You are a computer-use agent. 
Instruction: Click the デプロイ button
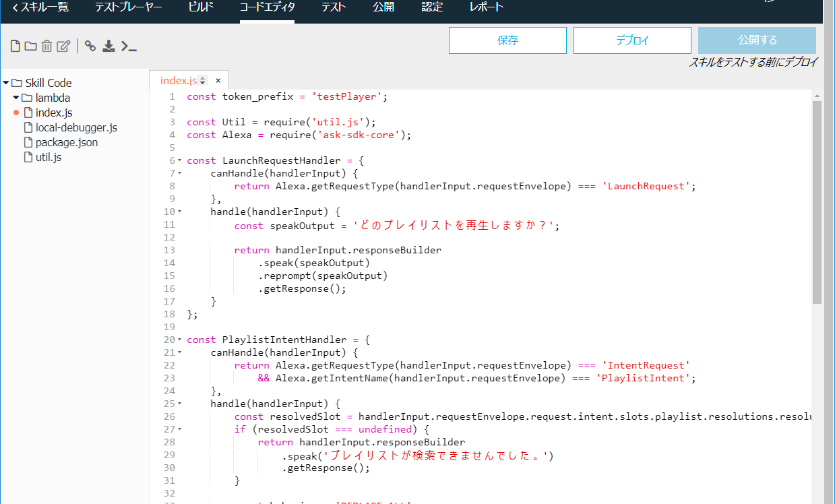(632, 40)
